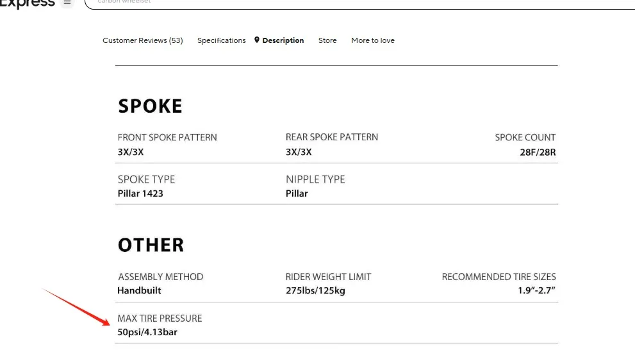Click the Handbuilt assembly method value
The width and height of the screenshot is (635, 364).
[139, 290]
